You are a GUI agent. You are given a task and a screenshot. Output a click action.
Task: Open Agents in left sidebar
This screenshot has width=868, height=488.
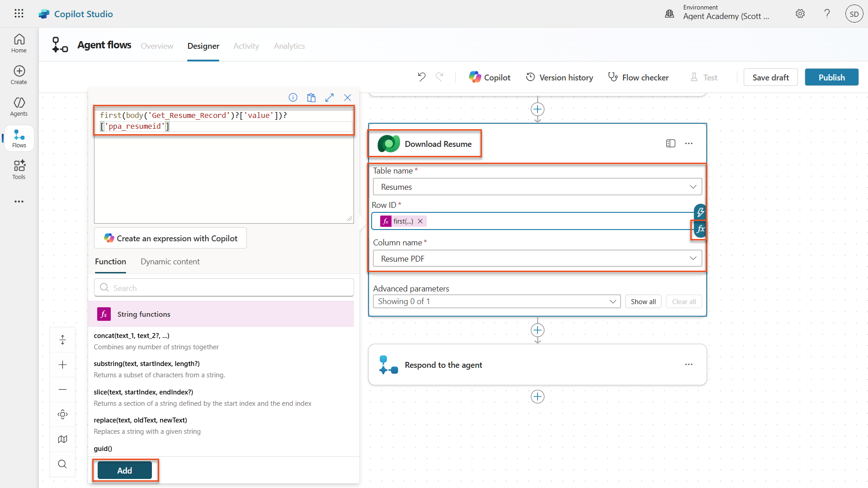coord(19,107)
